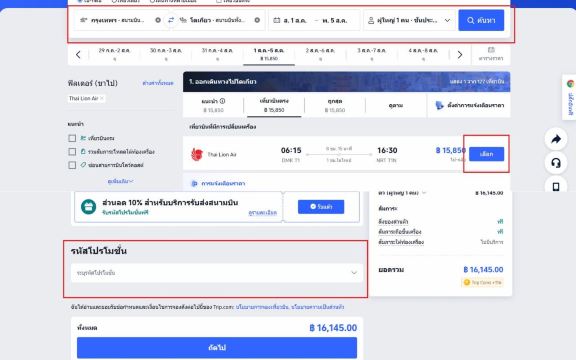Click the share arrow icon

(556, 139)
